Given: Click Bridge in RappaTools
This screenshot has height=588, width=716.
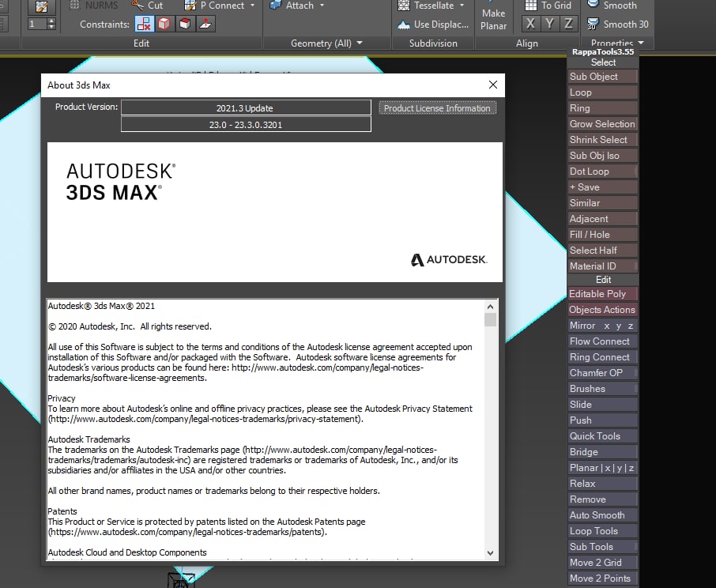Looking at the screenshot, I should tap(602, 452).
